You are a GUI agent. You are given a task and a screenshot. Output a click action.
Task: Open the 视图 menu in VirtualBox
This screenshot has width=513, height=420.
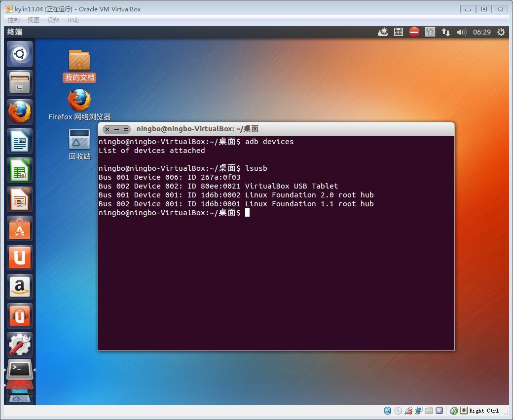click(33, 20)
